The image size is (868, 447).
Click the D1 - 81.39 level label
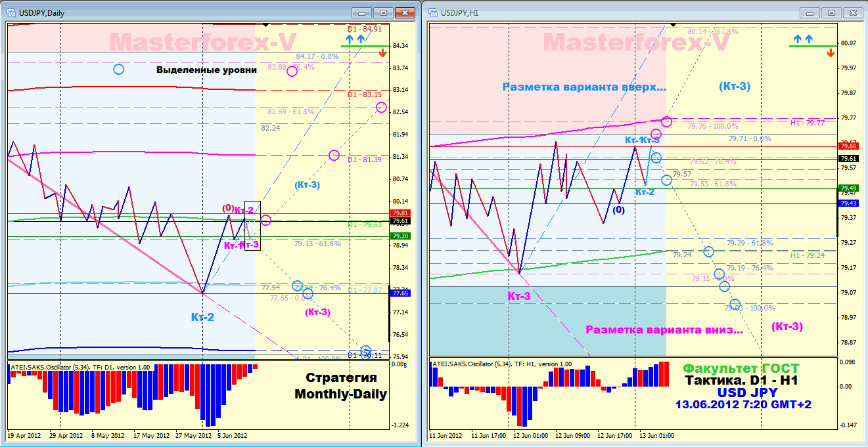click(365, 160)
